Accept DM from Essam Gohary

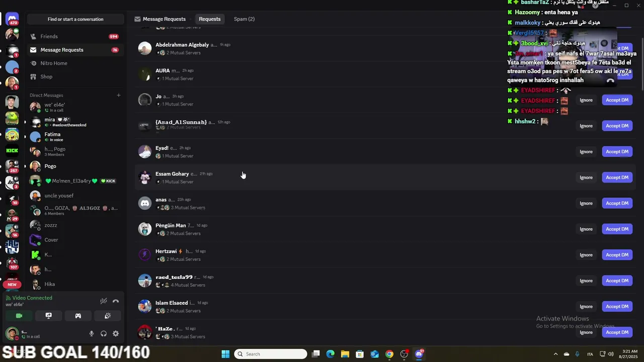[617, 177]
